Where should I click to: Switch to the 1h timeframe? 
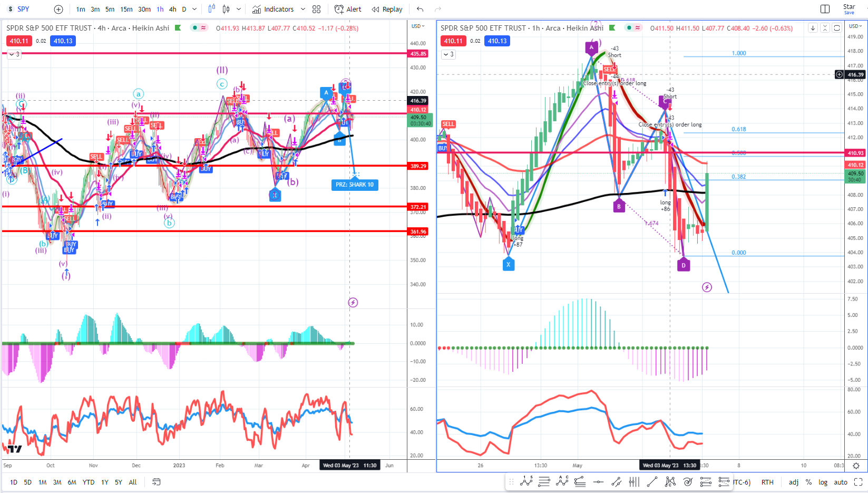(160, 9)
